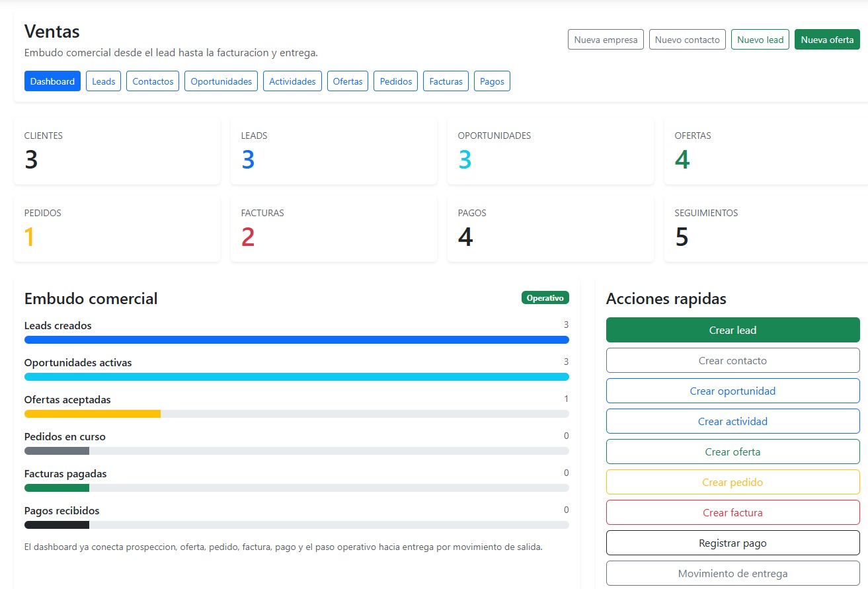This screenshot has width=868, height=589.
Task: Click the Crear oportunidad quick action
Action: 732,391
